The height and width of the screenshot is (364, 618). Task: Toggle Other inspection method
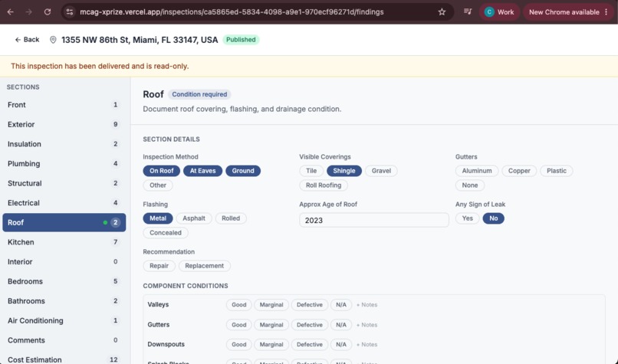point(158,185)
